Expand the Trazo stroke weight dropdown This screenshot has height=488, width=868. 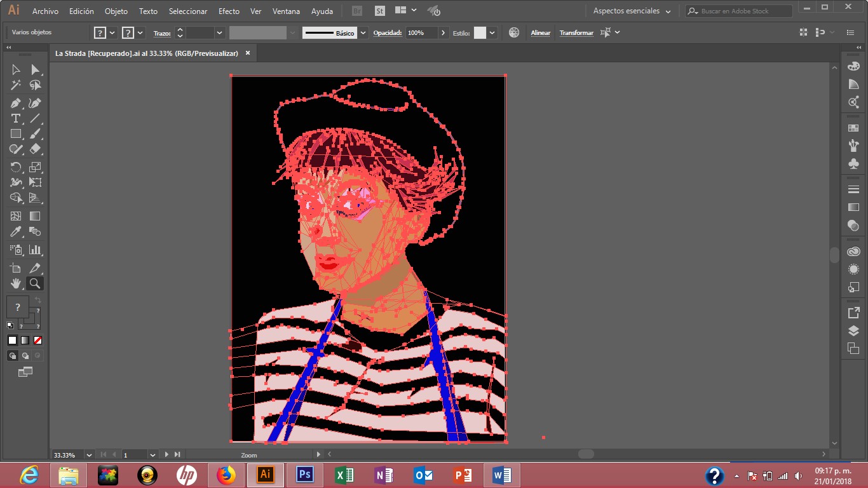click(x=220, y=32)
